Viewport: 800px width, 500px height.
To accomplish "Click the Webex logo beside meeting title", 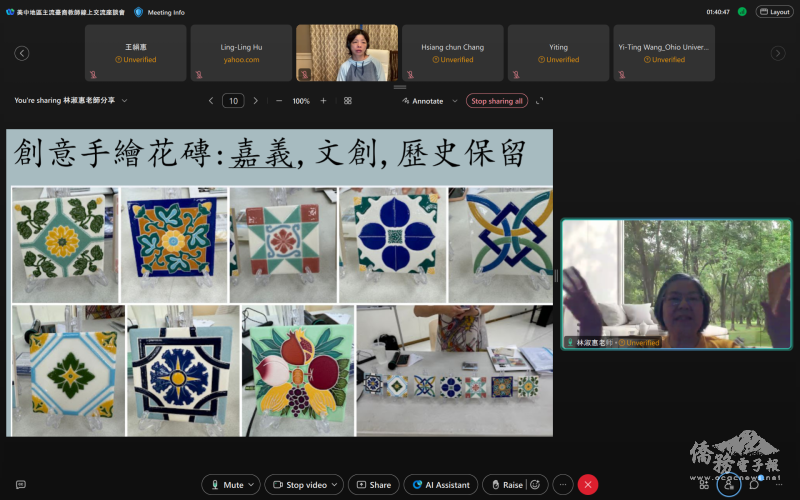I will coord(10,12).
